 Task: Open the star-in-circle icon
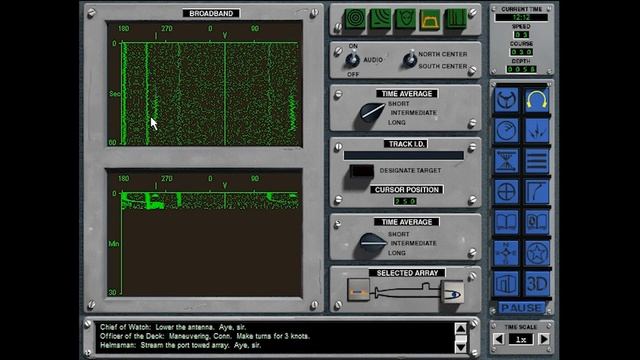pyautogui.click(x=537, y=253)
